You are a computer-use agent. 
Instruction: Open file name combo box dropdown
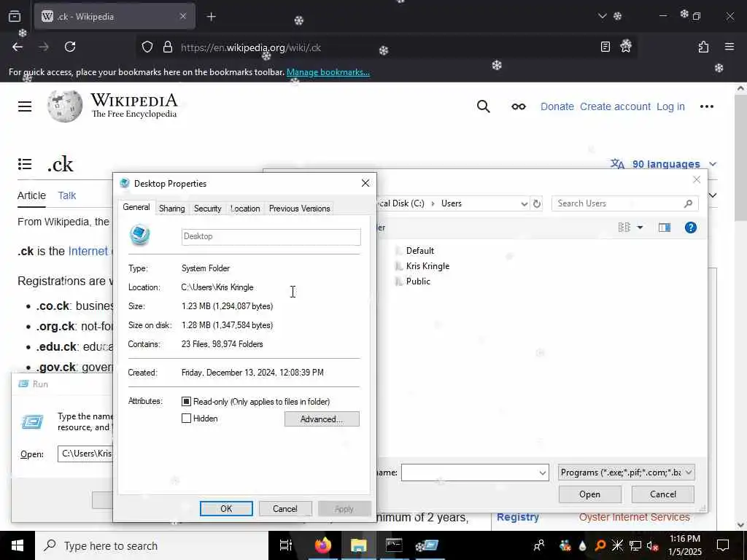point(542,472)
